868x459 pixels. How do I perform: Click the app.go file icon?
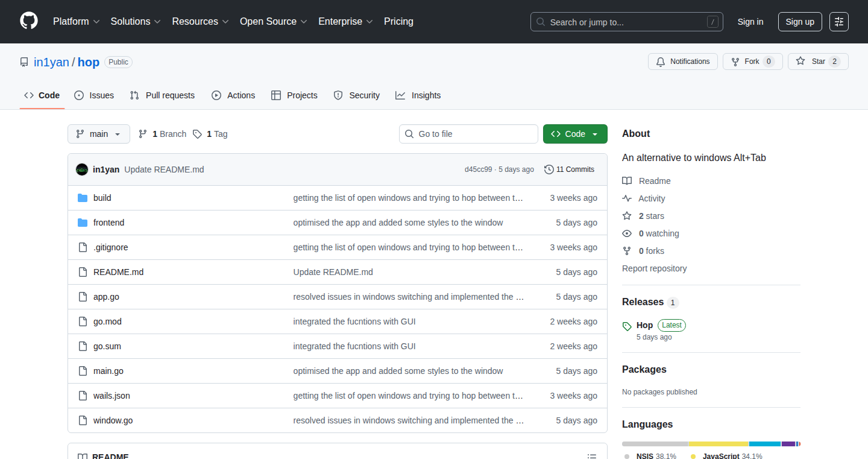83,297
